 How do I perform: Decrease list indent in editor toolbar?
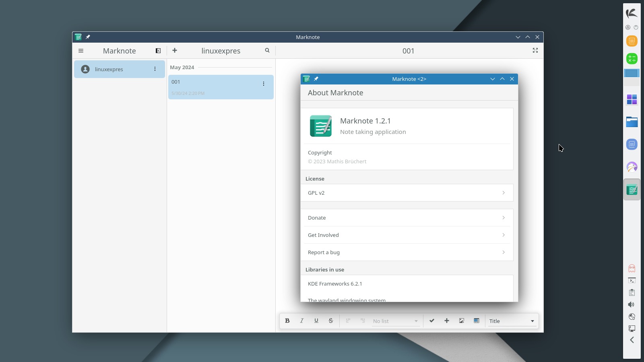pos(348,321)
